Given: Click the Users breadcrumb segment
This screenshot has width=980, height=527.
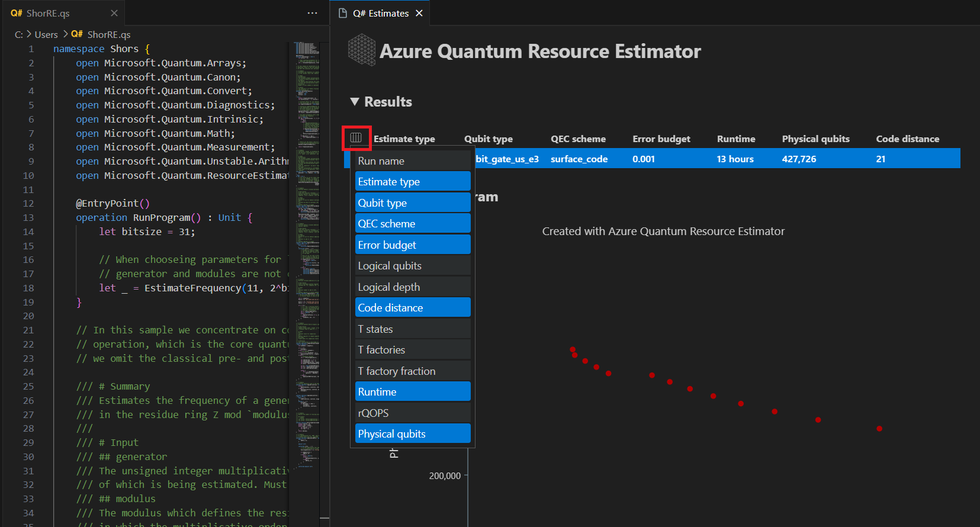Looking at the screenshot, I should click(x=46, y=34).
